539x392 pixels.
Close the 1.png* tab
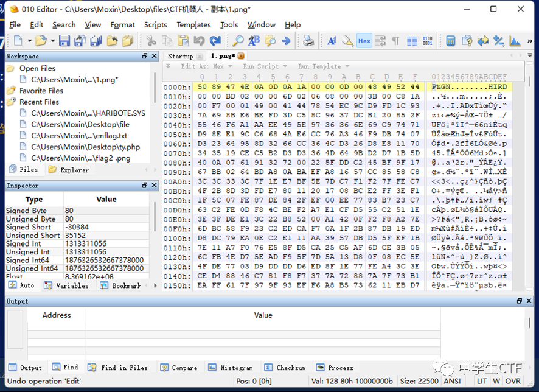pyautogui.click(x=241, y=56)
